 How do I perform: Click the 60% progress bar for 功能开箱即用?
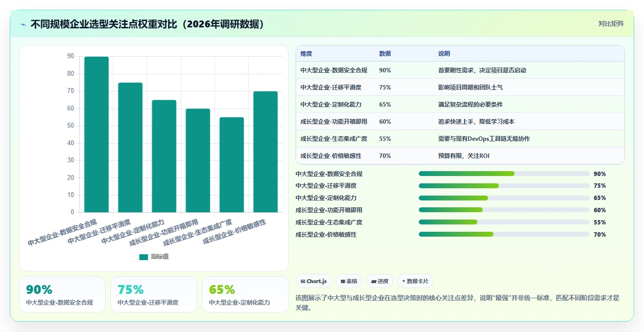click(x=504, y=210)
